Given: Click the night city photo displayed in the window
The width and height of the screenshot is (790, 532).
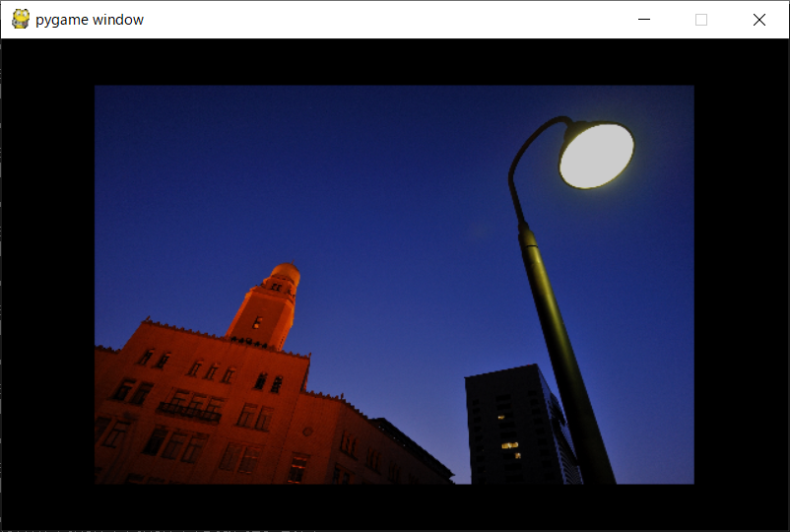Looking at the screenshot, I should (394, 285).
